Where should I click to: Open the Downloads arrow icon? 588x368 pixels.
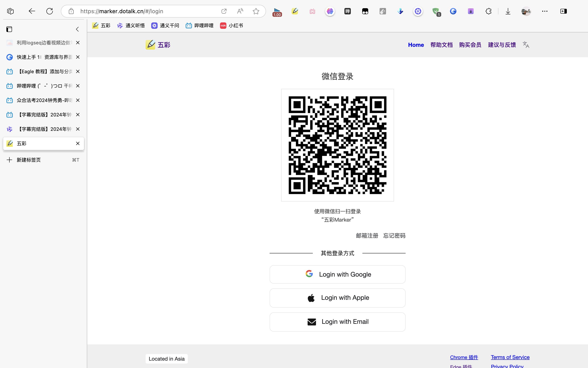pyautogui.click(x=508, y=11)
